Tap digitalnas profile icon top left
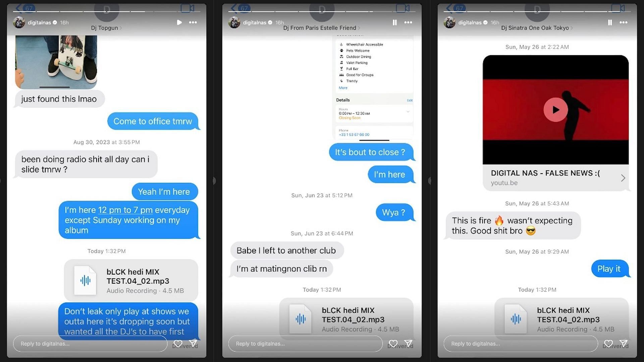Image resolution: width=644 pixels, height=362 pixels. pos(21,22)
